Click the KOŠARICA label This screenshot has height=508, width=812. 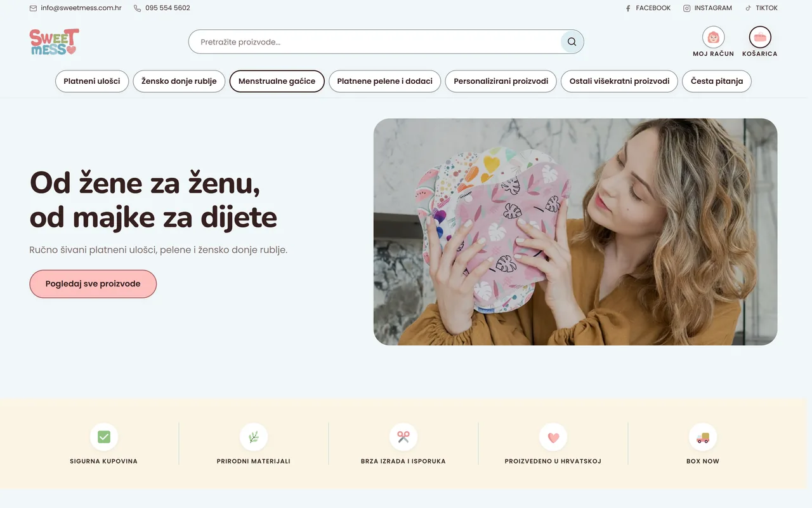tap(760, 54)
